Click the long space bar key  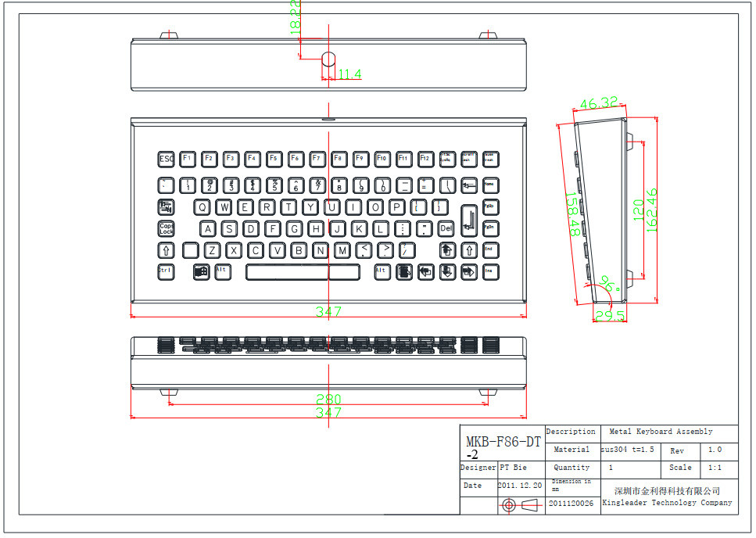coord(303,272)
